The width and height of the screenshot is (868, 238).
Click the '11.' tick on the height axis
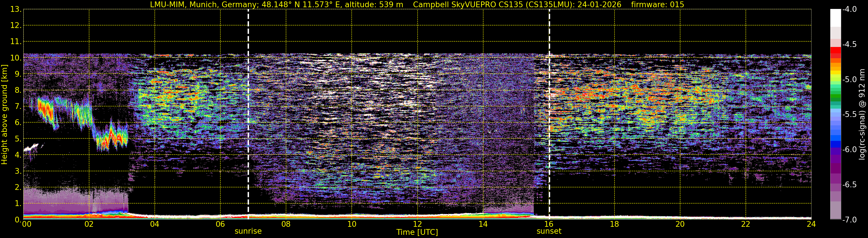(x=16, y=41)
